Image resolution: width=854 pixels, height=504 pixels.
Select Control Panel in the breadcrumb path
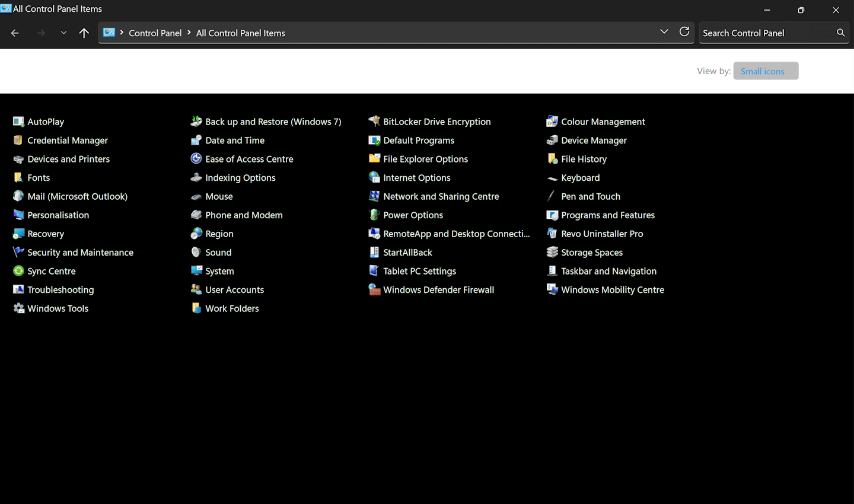155,33
